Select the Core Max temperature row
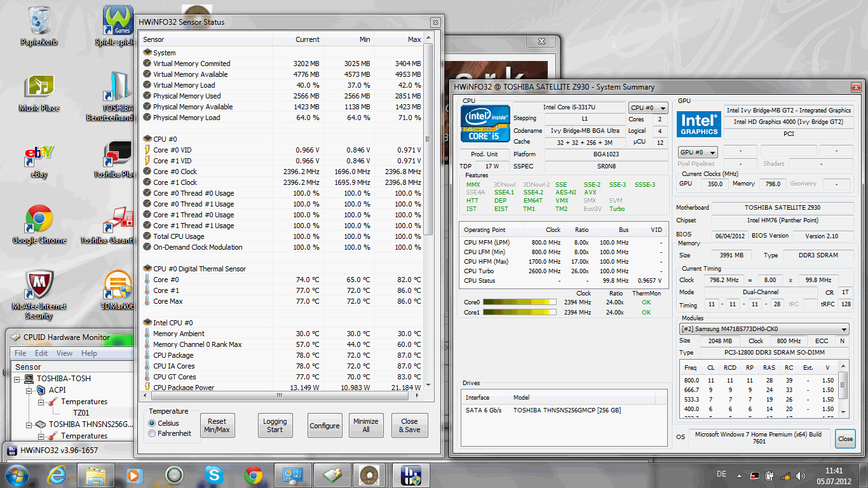The image size is (868, 488). tap(282, 301)
